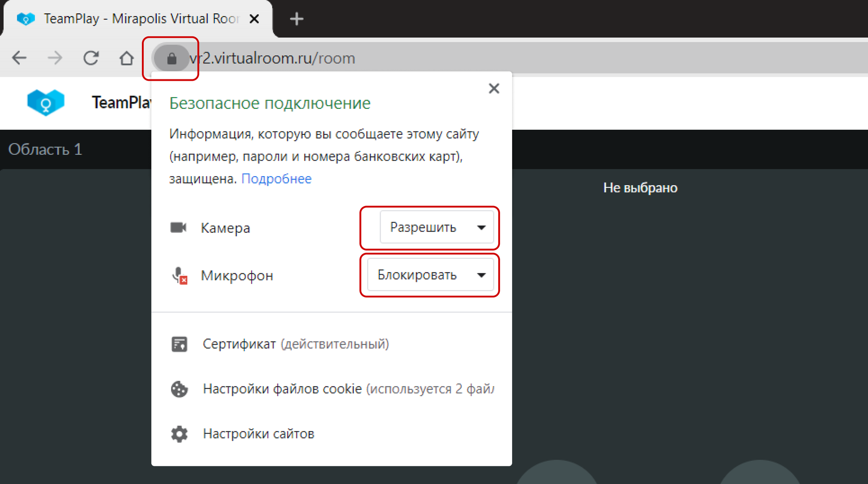This screenshot has width=868, height=484.
Task: Close the TeamPlay browser tab
Action: (254, 19)
